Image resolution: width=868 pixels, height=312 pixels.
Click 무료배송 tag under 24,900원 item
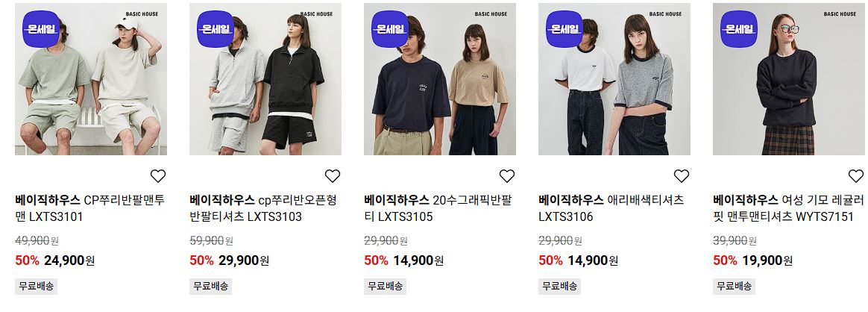(36, 287)
